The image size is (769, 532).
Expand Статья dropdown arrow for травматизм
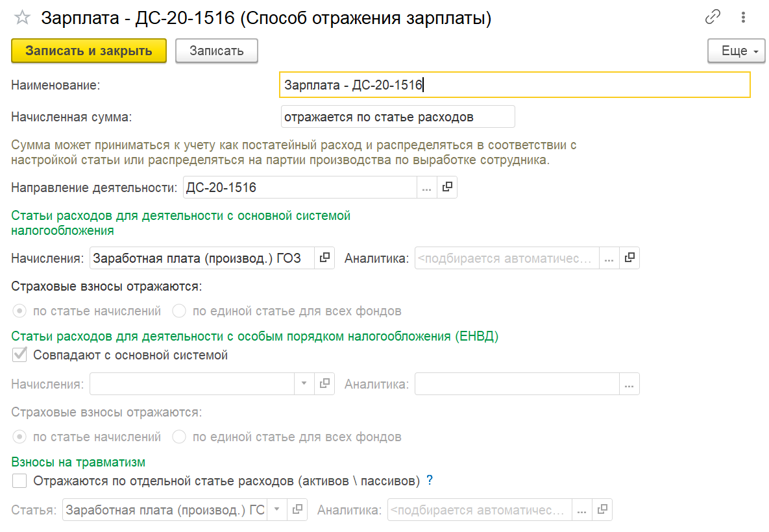tap(276, 510)
